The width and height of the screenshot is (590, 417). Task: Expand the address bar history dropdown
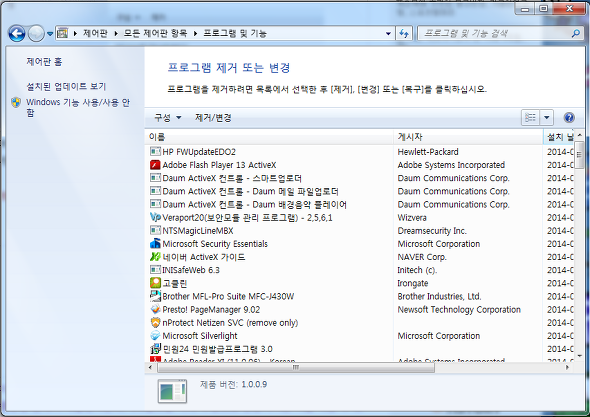[388, 33]
